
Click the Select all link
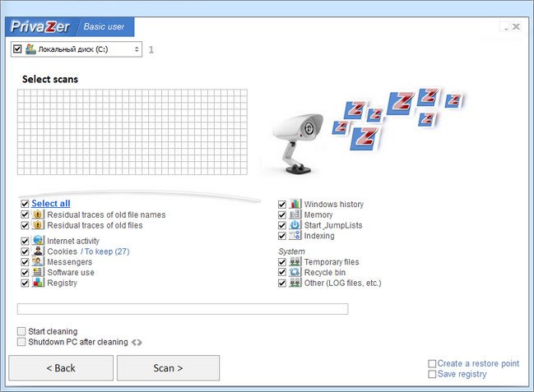pyautogui.click(x=51, y=204)
